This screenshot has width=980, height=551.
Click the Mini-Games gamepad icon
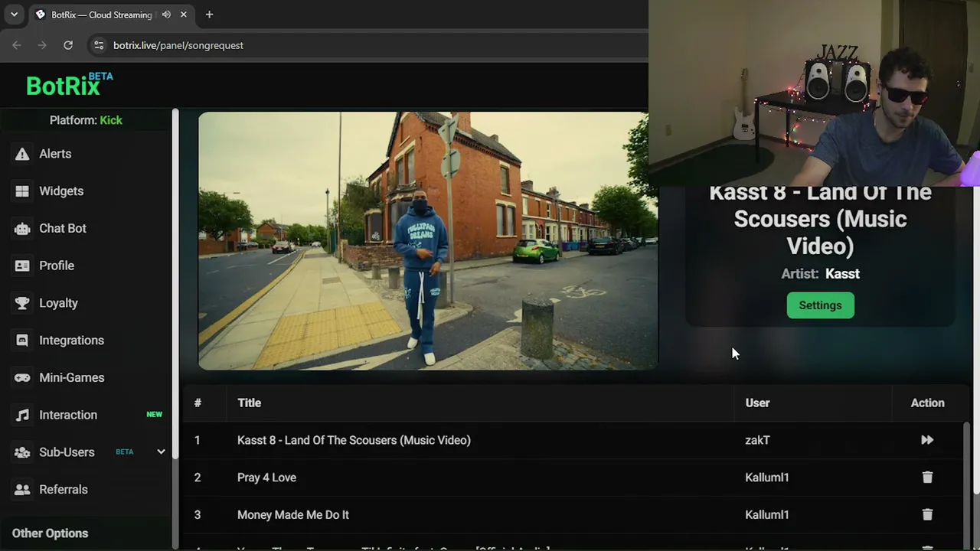[22, 377]
